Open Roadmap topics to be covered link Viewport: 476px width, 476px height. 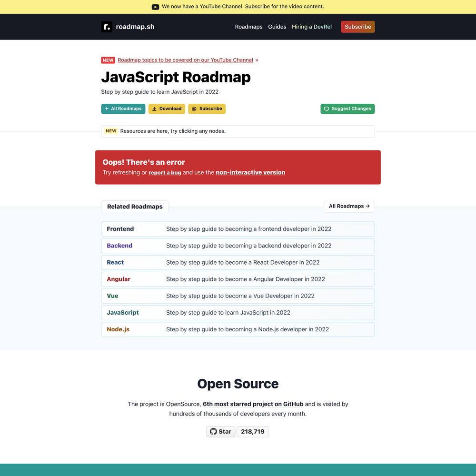pos(185,60)
